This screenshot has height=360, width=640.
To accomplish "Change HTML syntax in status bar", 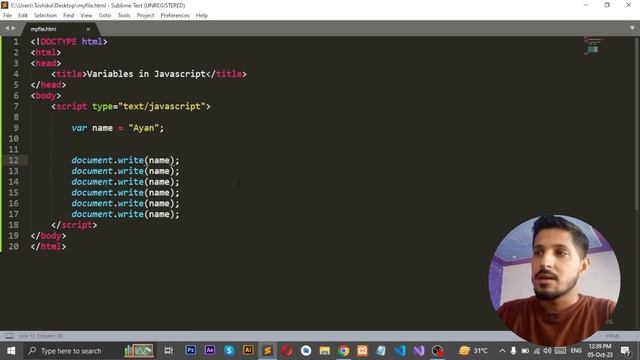I will 612,336.
